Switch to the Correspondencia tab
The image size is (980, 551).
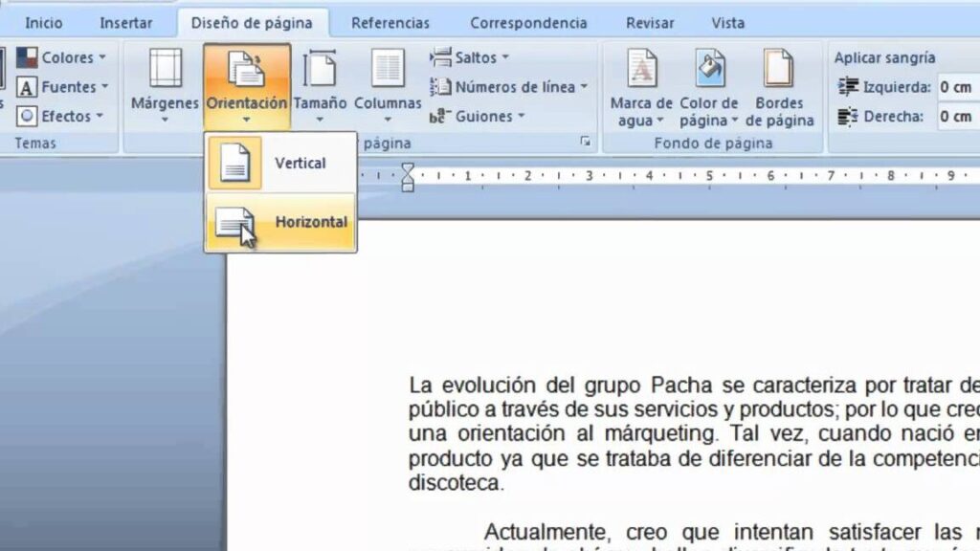(528, 23)
